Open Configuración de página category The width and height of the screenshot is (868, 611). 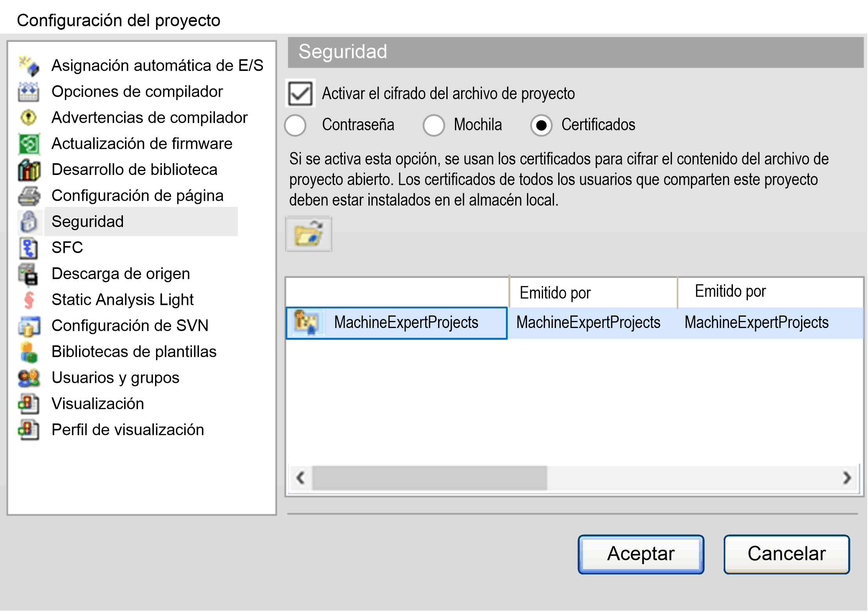click(x=137, y=196)
